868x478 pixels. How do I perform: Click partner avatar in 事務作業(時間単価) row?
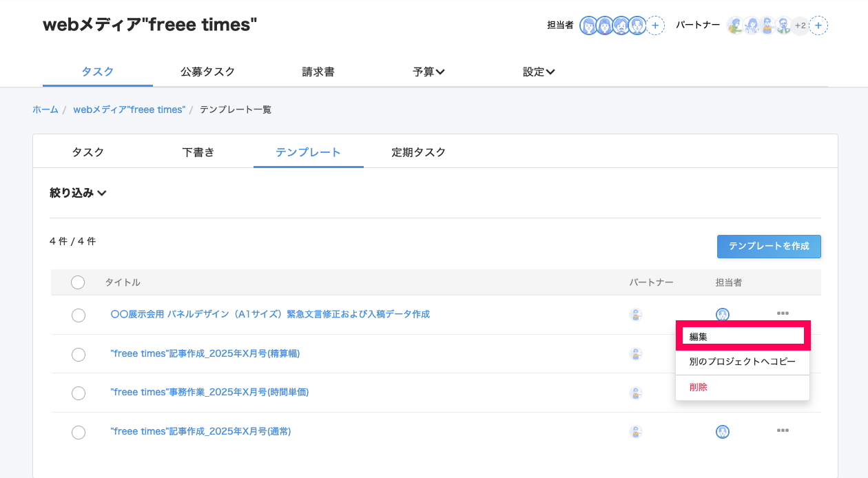[636, 393]
